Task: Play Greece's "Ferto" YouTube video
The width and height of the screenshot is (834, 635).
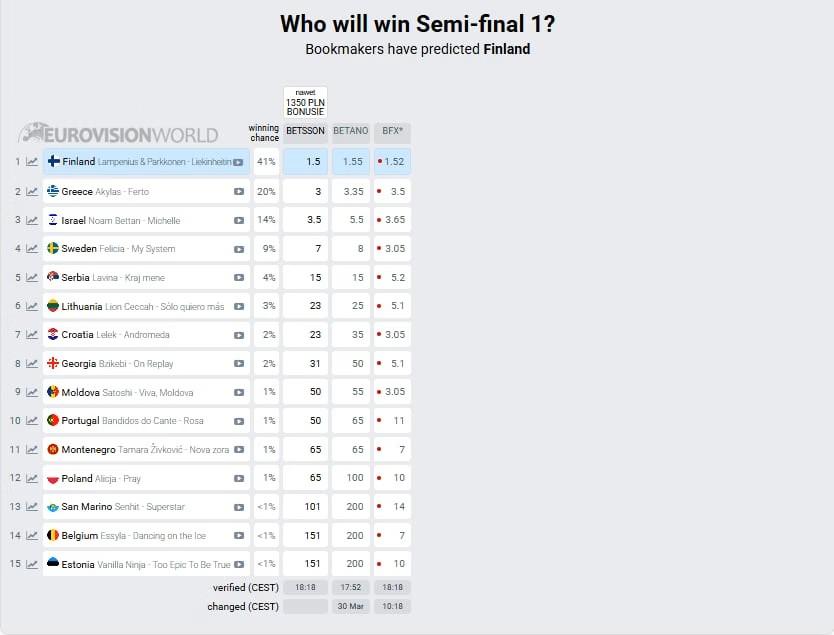Action: (x=237, y=191)
